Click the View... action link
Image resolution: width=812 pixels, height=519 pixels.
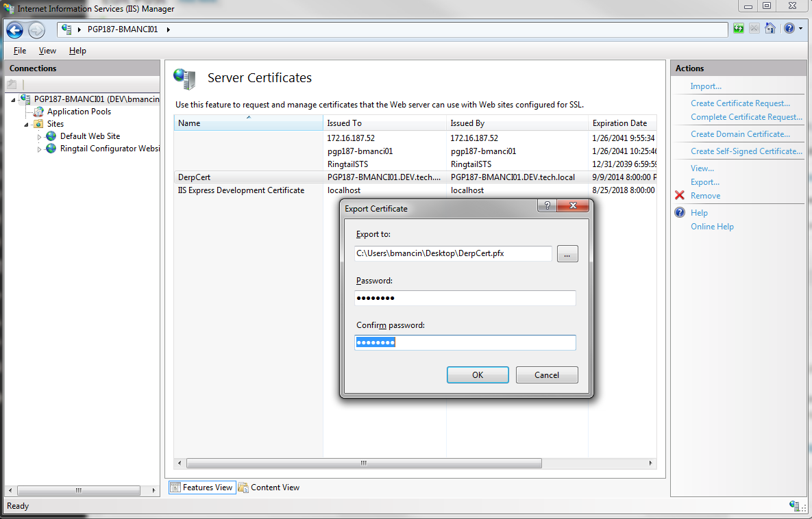coord(702,168)
